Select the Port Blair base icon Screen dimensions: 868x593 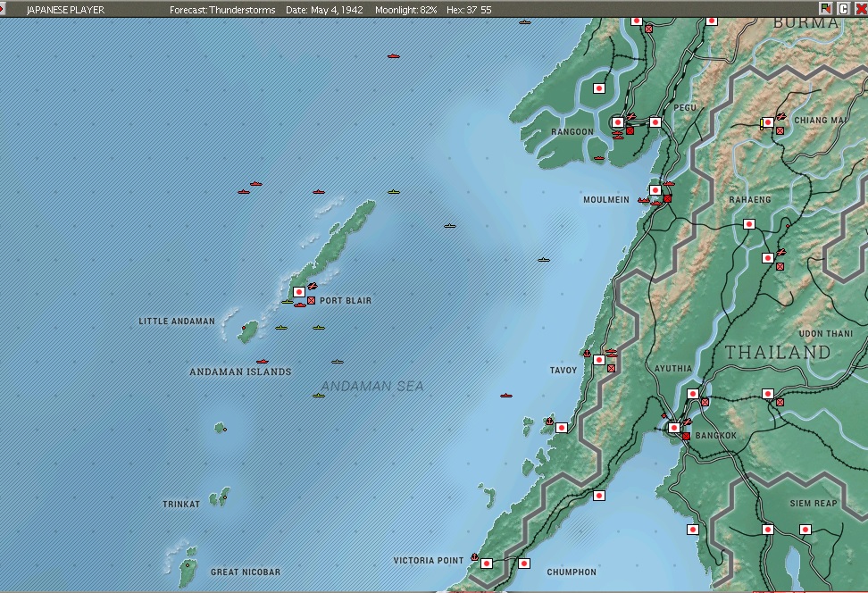298,291
